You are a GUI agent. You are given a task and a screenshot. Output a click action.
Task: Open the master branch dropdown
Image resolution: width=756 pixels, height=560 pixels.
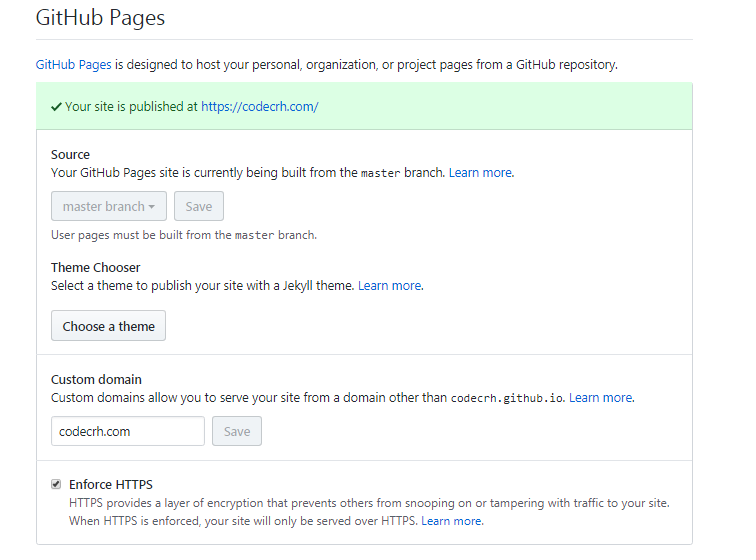109,206
